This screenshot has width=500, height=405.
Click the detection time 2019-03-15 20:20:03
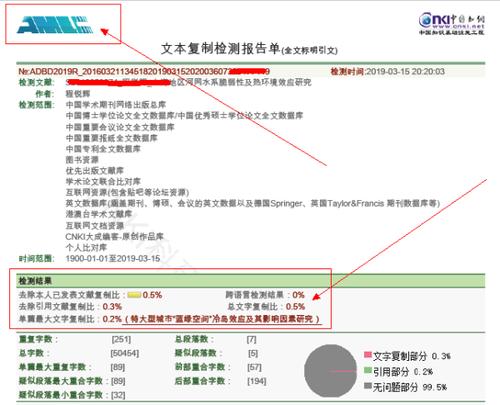tap(405, 71)
